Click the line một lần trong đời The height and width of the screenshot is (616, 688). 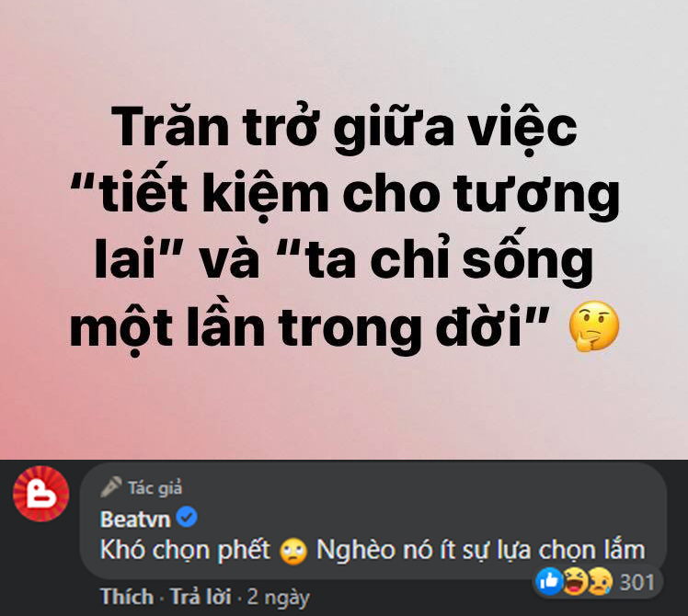(x=309, y=328)
